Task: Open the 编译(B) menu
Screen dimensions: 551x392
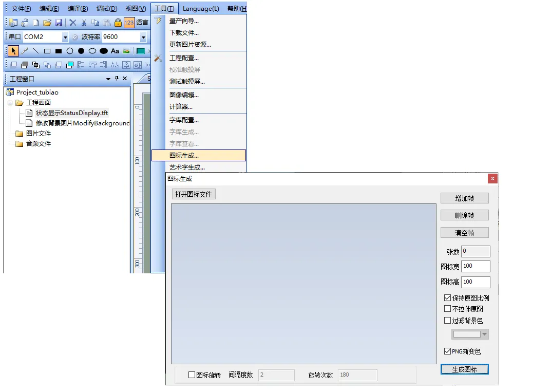Action: point(78,9)
